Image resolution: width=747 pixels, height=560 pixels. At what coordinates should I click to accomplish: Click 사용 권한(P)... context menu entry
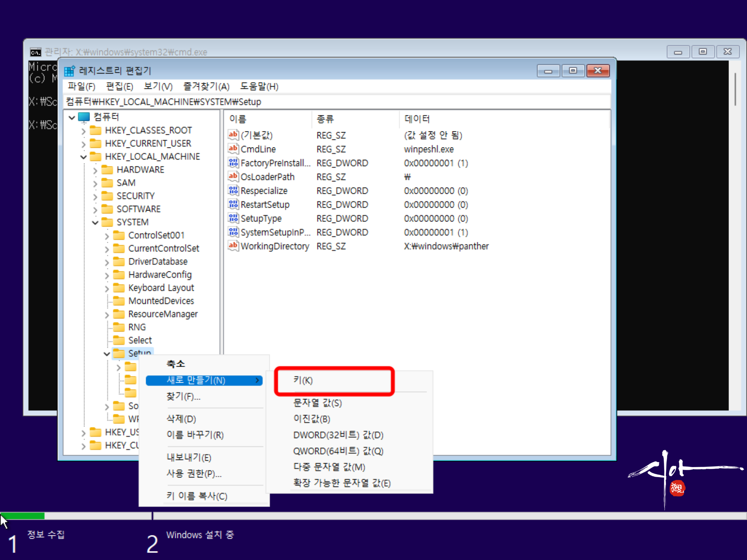pos(194,474)
